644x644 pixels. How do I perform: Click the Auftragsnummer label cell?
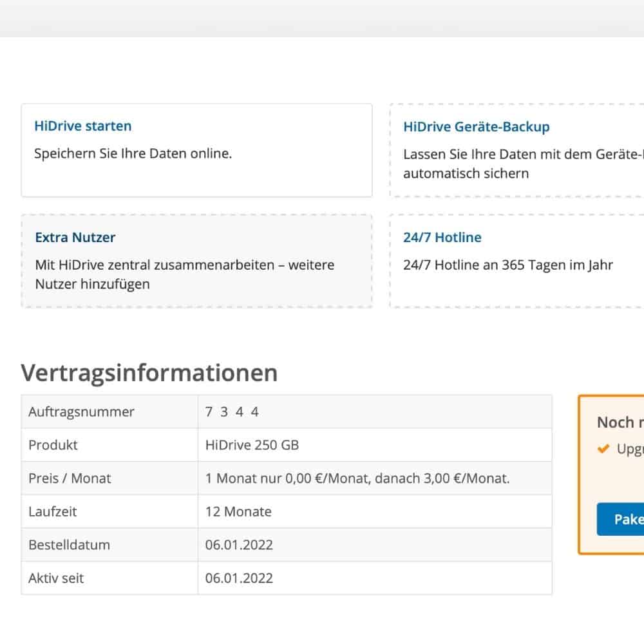click(109, 412)
